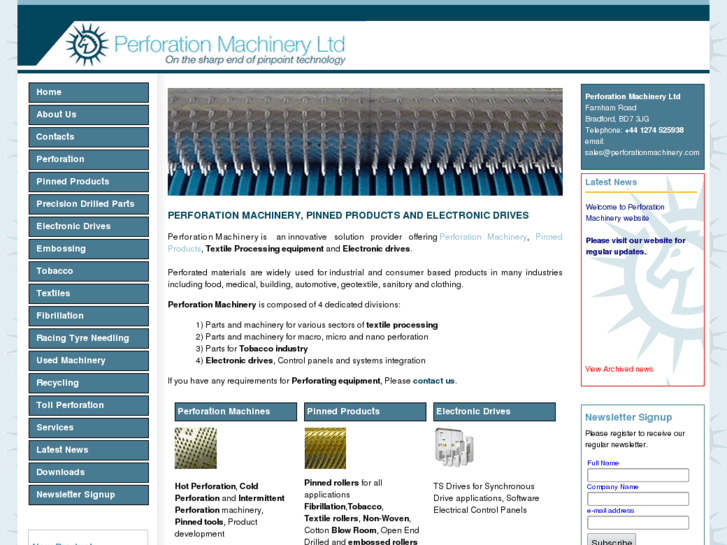The height and width of the screenshot is (545, 727).
Task: Open the Perforation Machines heading box
Action: [x=236, y=412]
